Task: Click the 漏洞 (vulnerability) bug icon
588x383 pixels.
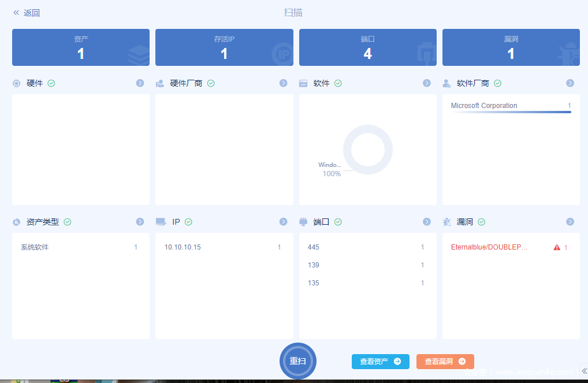Action: tap(446, 222)
